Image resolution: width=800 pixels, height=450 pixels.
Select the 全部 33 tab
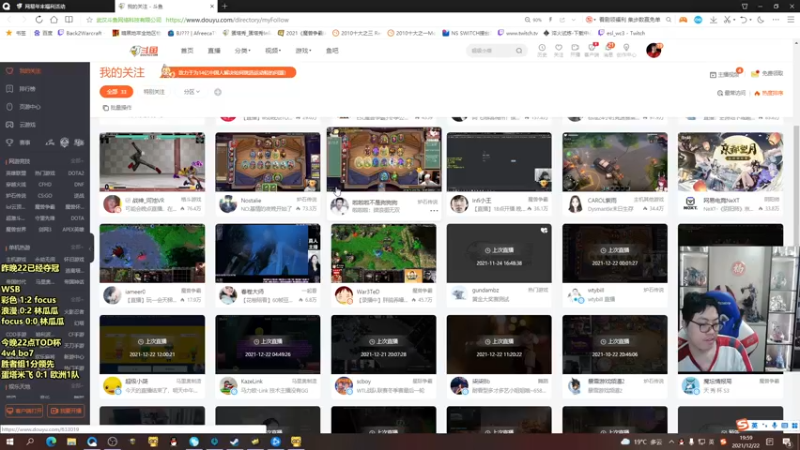pos(116,92)
